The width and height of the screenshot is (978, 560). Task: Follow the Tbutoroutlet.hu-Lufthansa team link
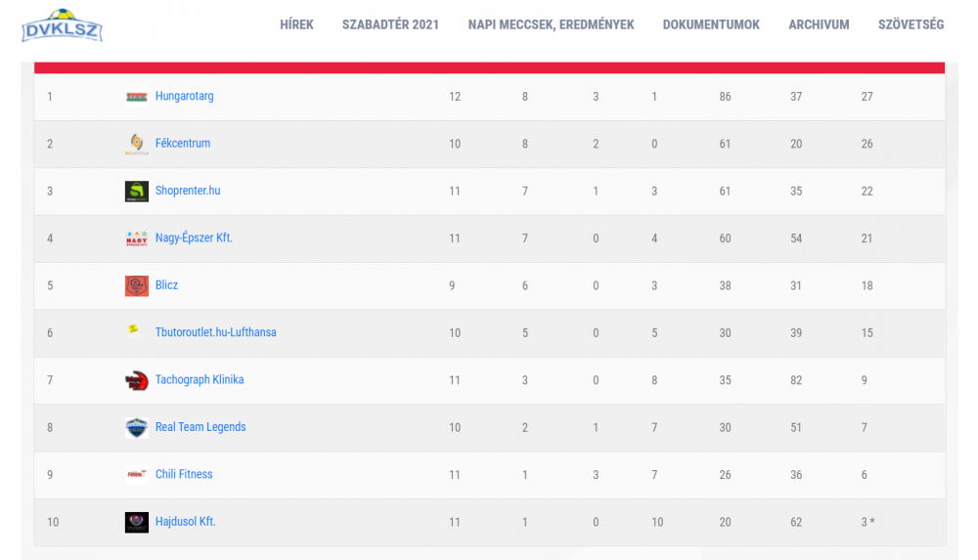(216, 332)
